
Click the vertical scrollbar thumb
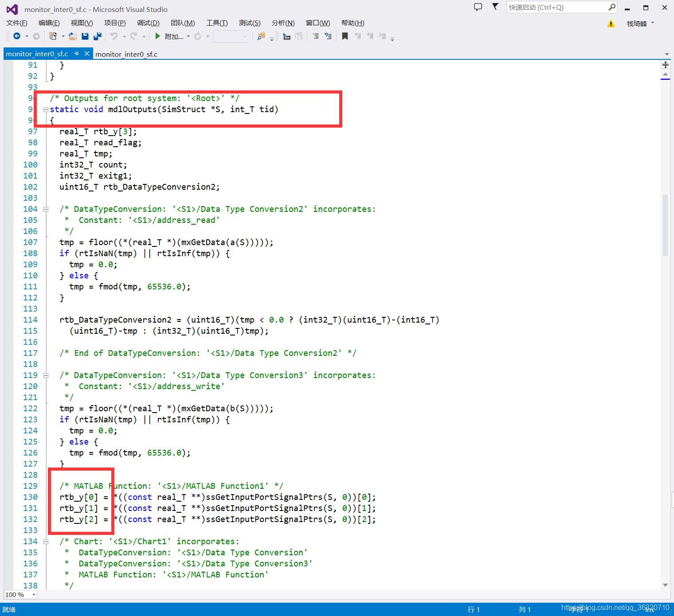click(665, 225)
